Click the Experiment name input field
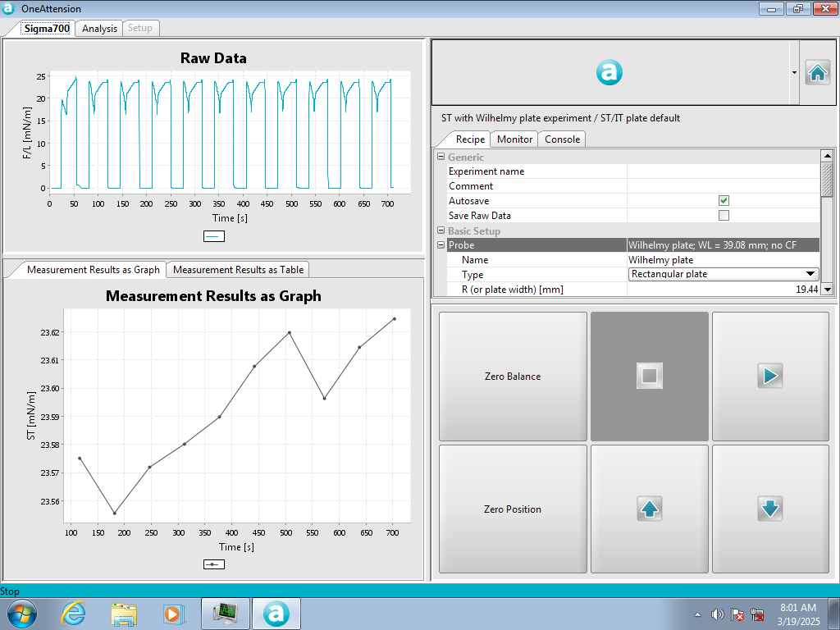Image resolution: width=840 pixels, height=630 pixels. coord(724,171)
